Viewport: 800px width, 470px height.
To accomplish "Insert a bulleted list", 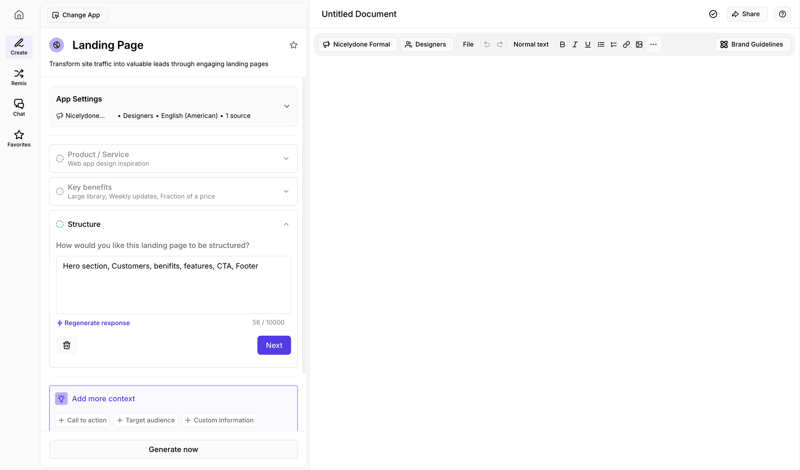I will [601, 44].
